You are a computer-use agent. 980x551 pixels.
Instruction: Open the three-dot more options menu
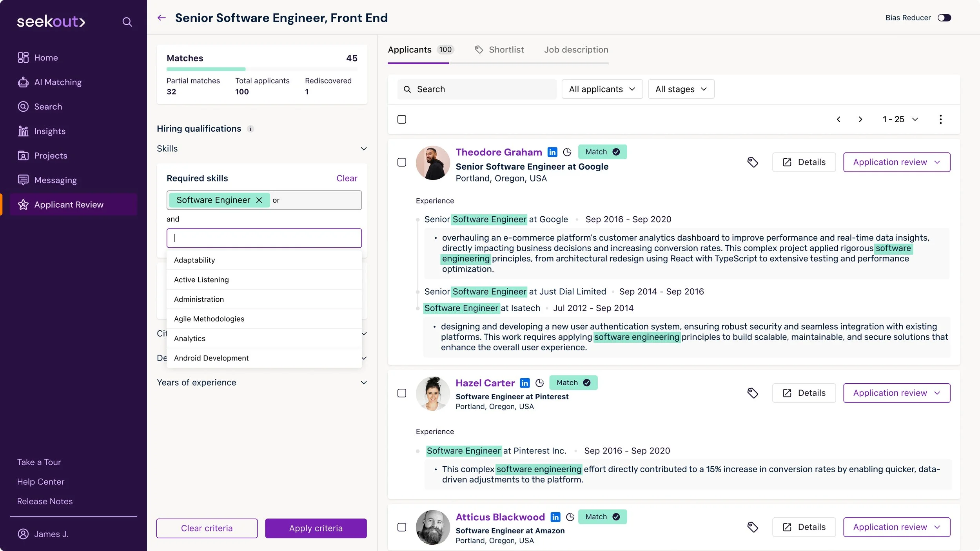pos(940,119)
